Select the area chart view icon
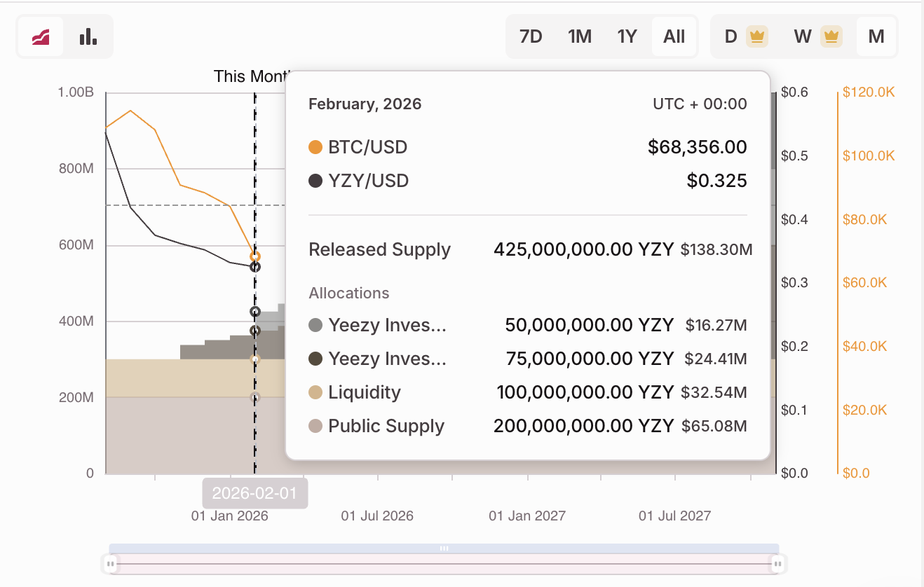Image resolution: width=924 pixels, height=587 pixels. [x=41, y=36]
